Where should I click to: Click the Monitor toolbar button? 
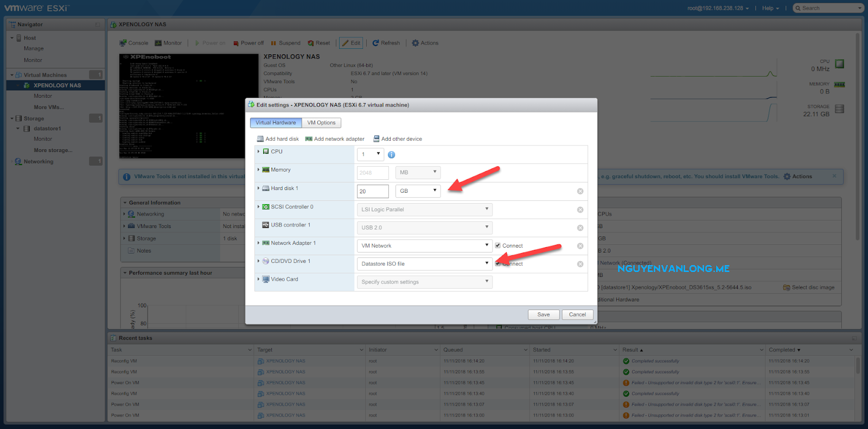click(168, 43)
